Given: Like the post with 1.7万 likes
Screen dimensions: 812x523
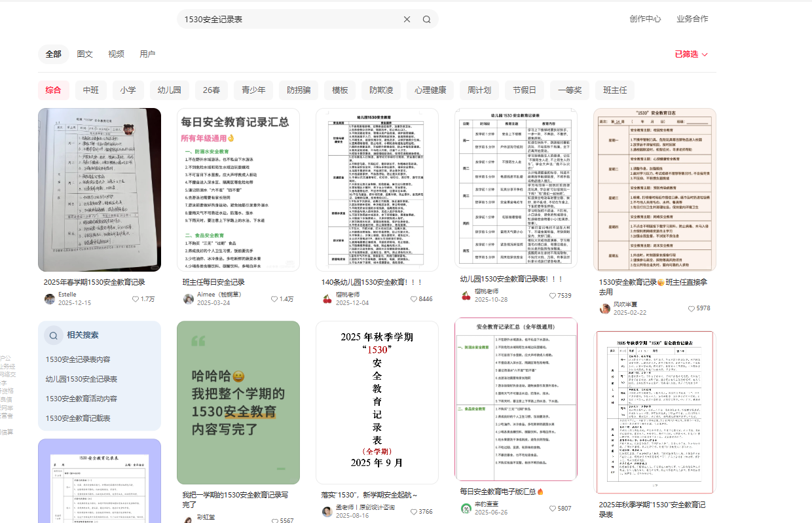Looking at the screenshot, I should point(136,299).
